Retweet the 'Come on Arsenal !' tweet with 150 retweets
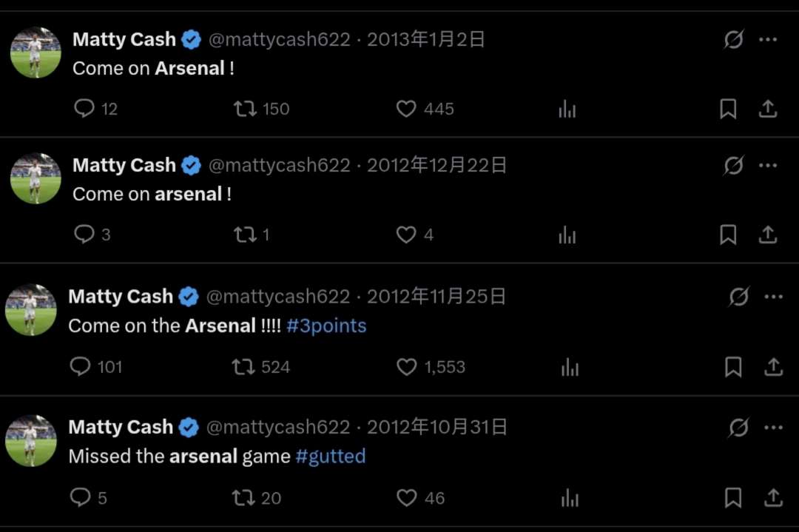This screenshot has width=799, height=532. click(x=245, y=109)
